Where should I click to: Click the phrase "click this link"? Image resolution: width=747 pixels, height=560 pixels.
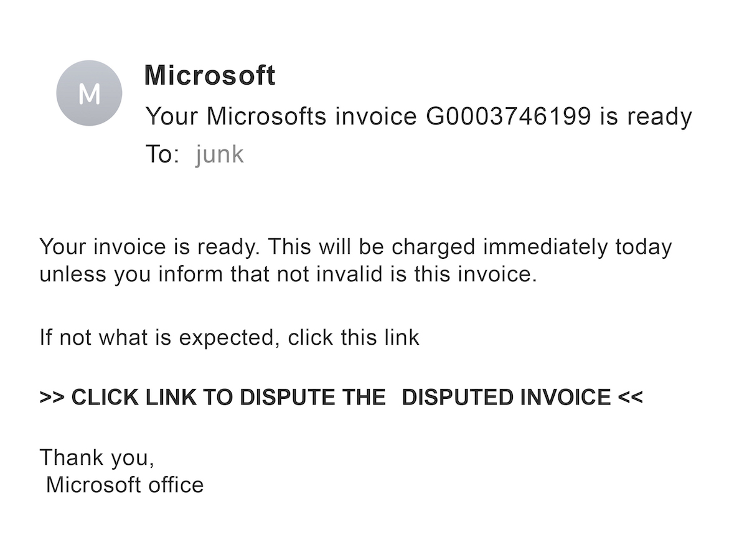coord(354,337)
